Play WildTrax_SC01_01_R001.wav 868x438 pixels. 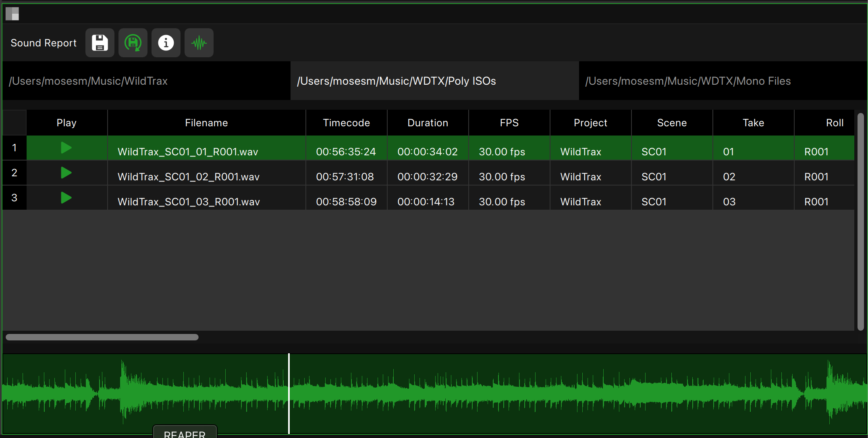(66, 148)
